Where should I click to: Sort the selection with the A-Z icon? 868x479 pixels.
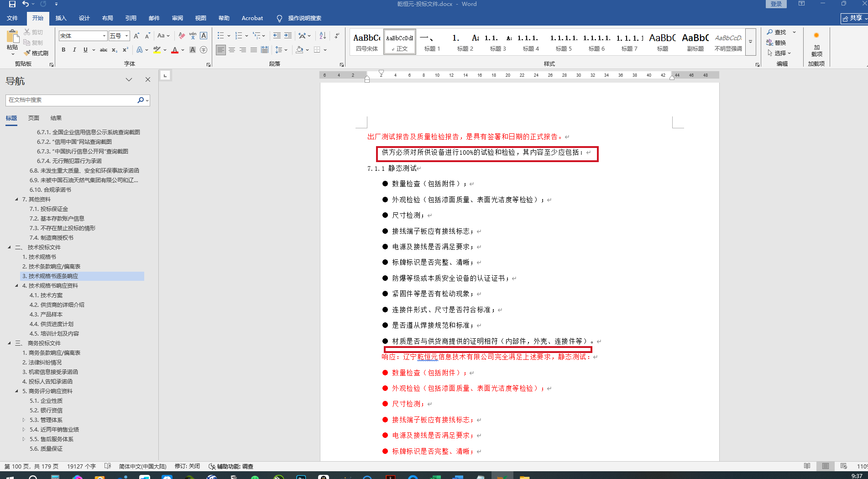tap(323, 36)
